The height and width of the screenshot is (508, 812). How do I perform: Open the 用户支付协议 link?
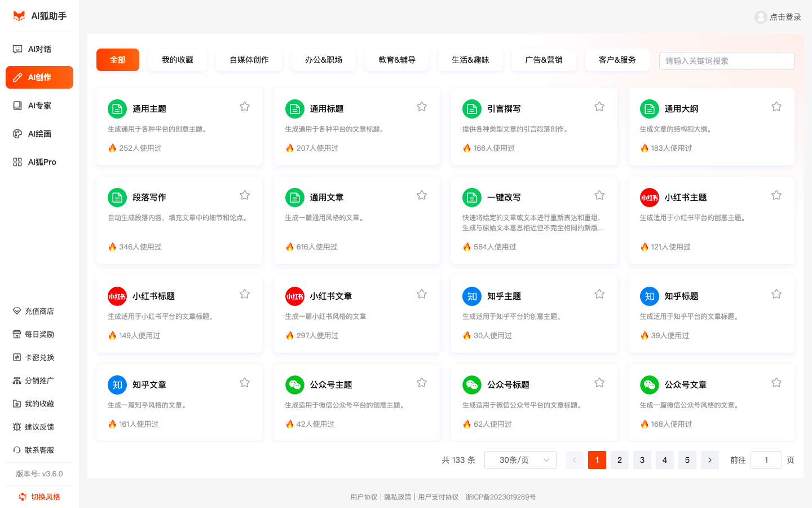tap(438, 497)
